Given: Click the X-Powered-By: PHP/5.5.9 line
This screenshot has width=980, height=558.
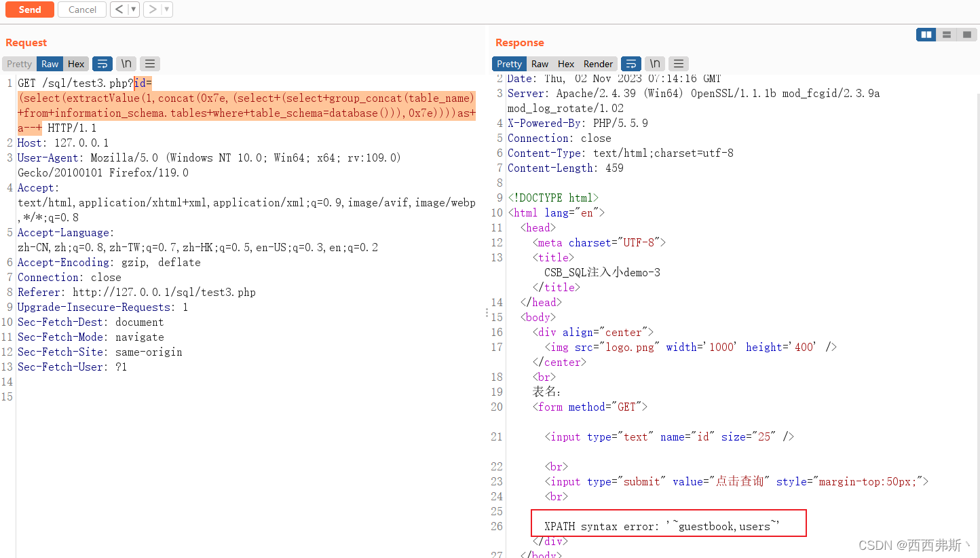Looking at the screenshot, I should point(578,123).
